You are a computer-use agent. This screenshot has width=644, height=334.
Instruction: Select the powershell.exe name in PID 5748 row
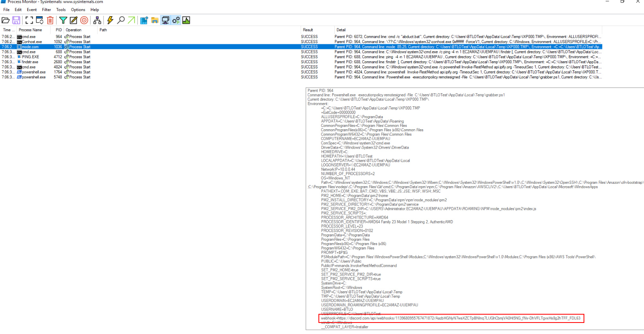pos(34,77)
